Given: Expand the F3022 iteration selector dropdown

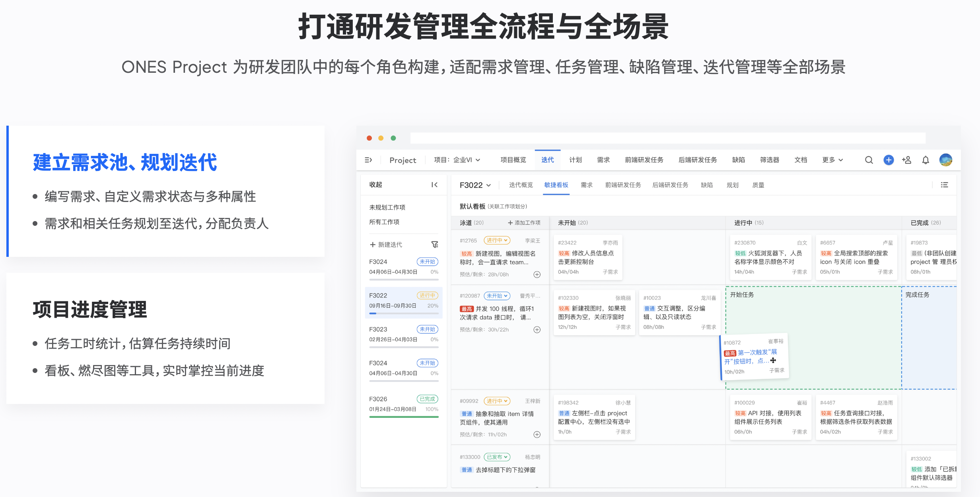Looking at the screenshot, I should pos(475,185).
